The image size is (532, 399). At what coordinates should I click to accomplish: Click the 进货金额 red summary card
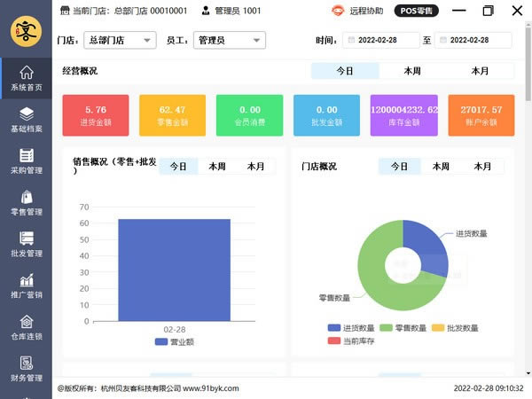tap(95, 115)
